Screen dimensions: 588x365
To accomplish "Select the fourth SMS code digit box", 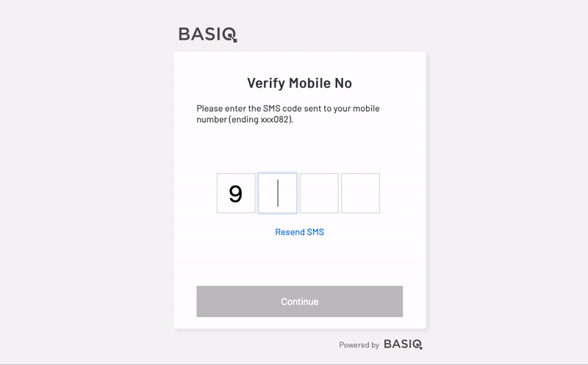I will tap(360, 193).
